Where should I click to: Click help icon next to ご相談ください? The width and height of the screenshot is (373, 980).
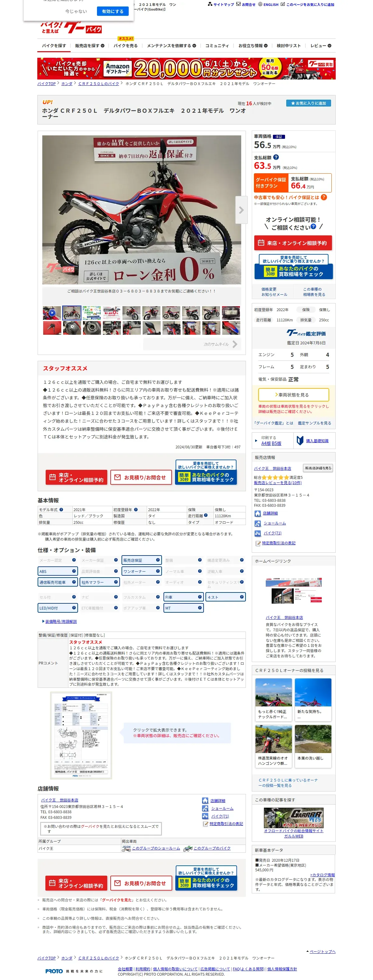click(313, 226)
